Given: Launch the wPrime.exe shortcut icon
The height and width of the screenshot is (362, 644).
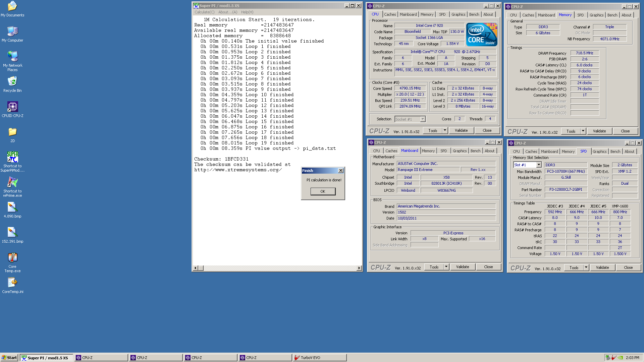Looking at the screenshot, I should (12, 187).
